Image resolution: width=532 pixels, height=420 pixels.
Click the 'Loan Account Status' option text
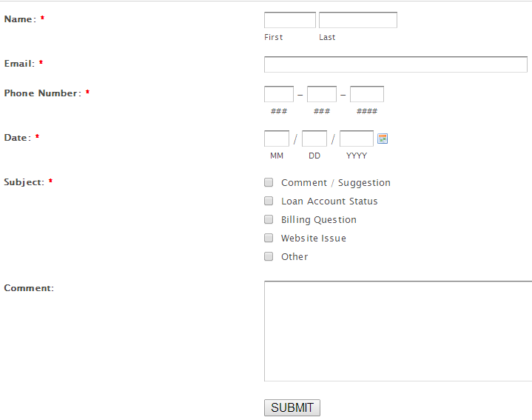coord(329,201)
